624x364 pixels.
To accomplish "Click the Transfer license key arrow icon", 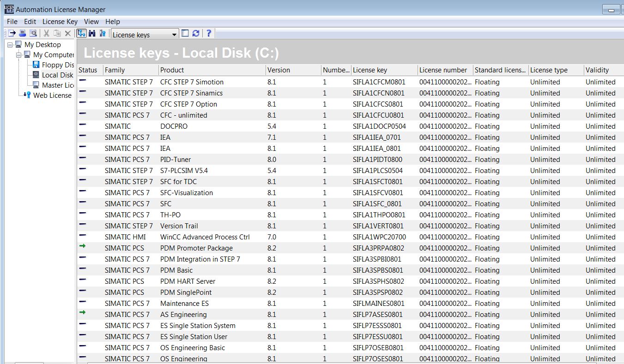I will click(x=12, y=33).
